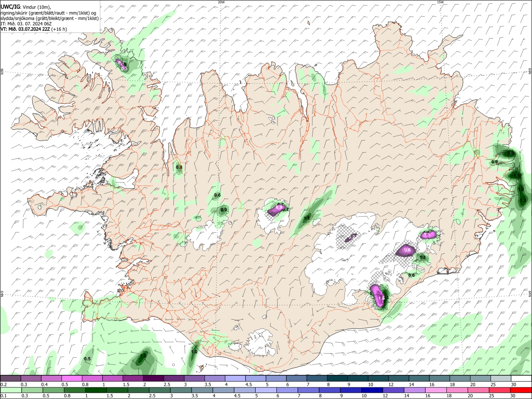Click the pale green 0.1 rain legend swatch
This screenshot has height=399, width=532.
(x=11, y=390)
